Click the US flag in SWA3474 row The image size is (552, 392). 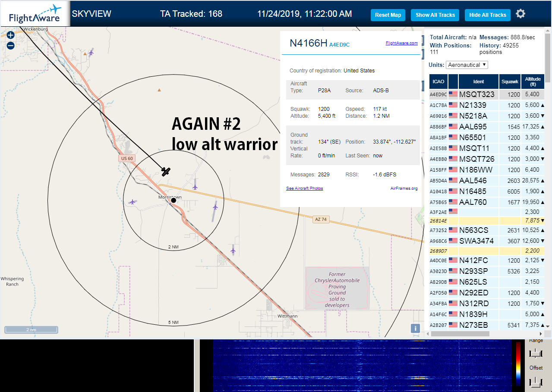(x=453, y=241)
